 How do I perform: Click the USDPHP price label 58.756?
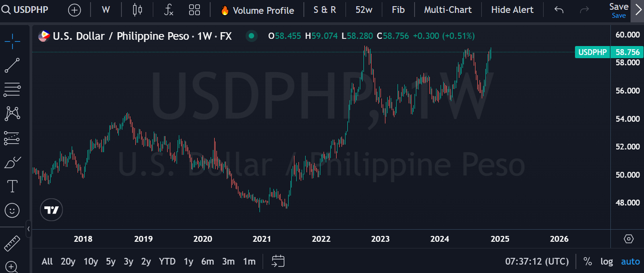coord(609,52)
